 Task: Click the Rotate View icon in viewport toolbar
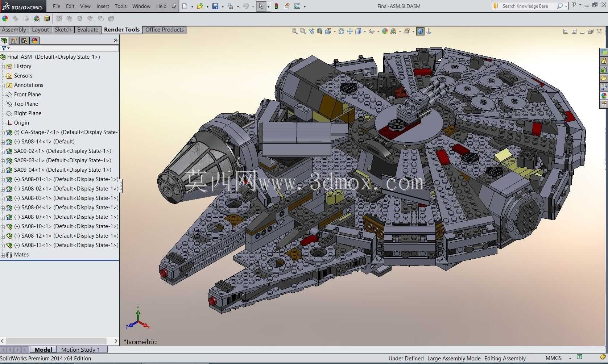[x=341, y=32]
